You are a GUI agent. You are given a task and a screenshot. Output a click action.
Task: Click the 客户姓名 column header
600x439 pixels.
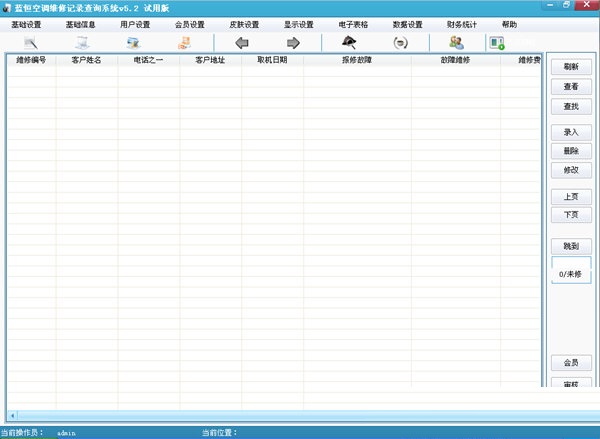86,60
